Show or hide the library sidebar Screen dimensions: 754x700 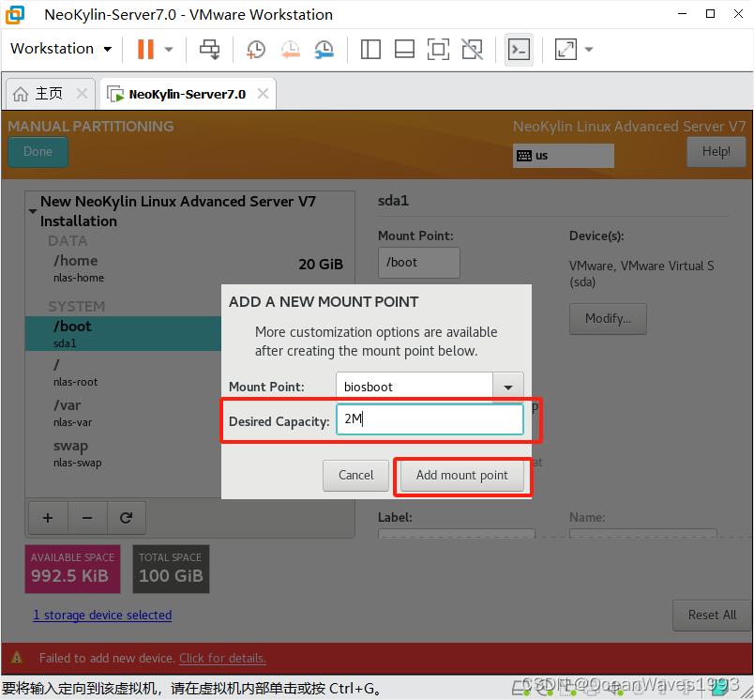pos(370,49)
